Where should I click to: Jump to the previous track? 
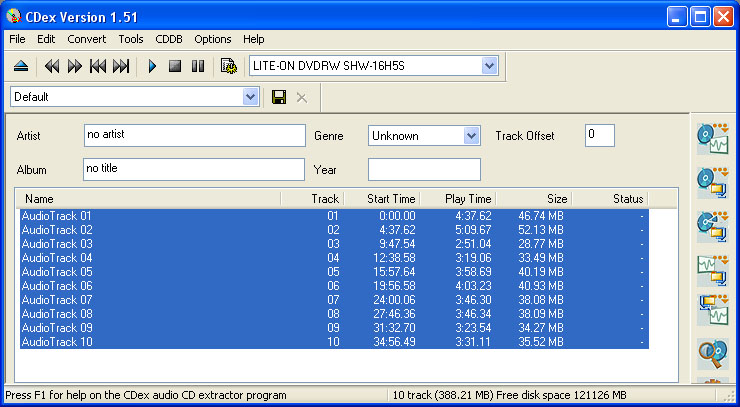(98, 66)
